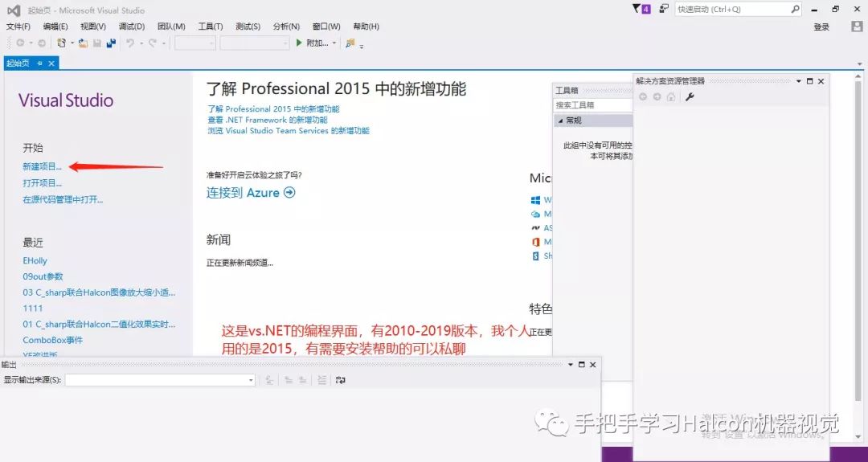Open the 视图(V) menu
The image size is (868, 462).
93,26
